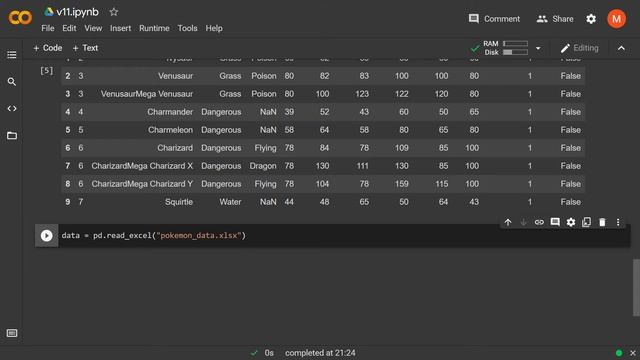The width and height of the screenshot is (640, 360).
Task: Open the Edit menu
Action: [69, 28]
